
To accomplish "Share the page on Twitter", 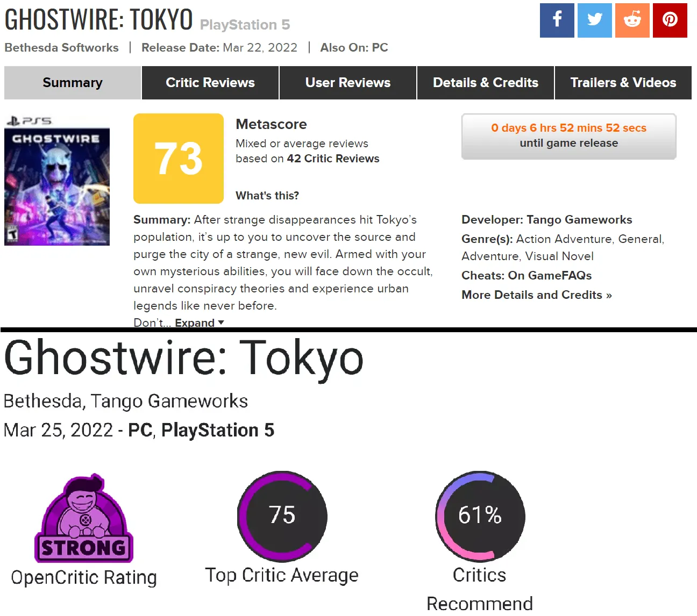I will click(595, 20).
